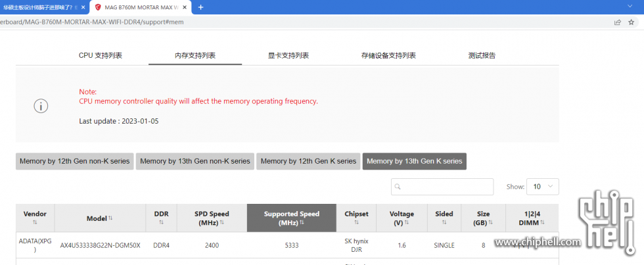Sort table by Sided column
The height and width of the screenshot is (265, 644).
click(x=444, y=218)
